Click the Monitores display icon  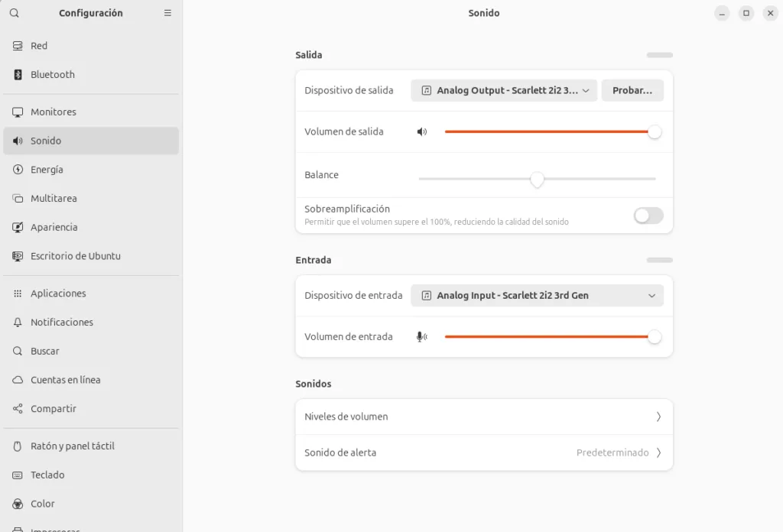[18, 112]
